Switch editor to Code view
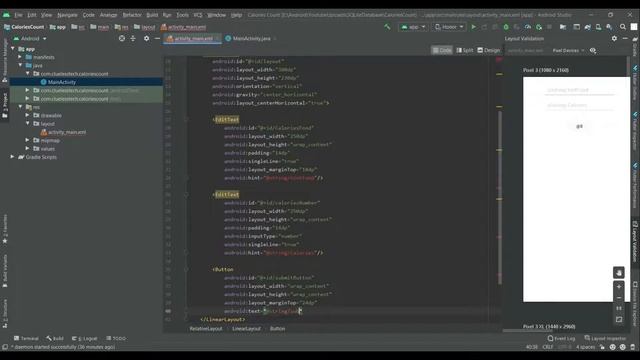The height and width of the screenshot is (360, 640). [x=442, y=50]
